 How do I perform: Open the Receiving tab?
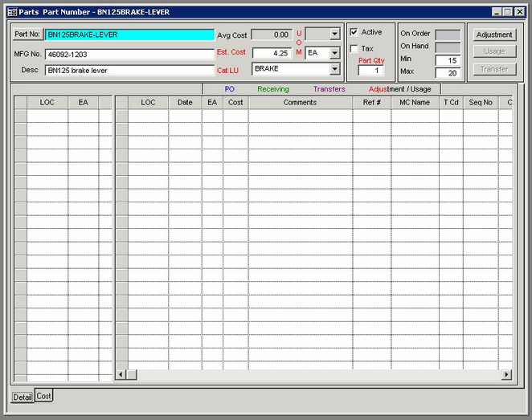pos(273,89)
